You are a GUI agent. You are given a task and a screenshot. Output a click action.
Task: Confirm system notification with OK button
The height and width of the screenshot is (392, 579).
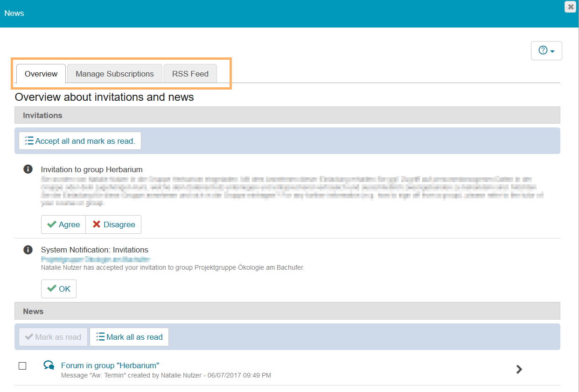tap(59, 289)
